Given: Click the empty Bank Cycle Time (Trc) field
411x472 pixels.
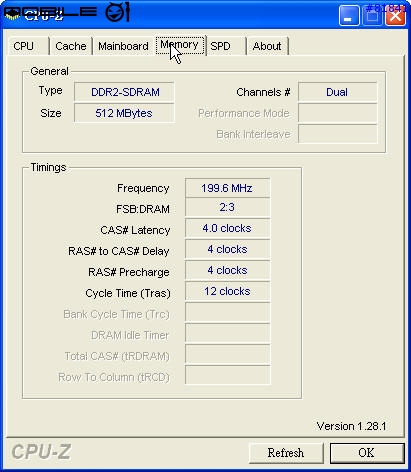Looking at the screenshot, I should (x=227, y=312).
